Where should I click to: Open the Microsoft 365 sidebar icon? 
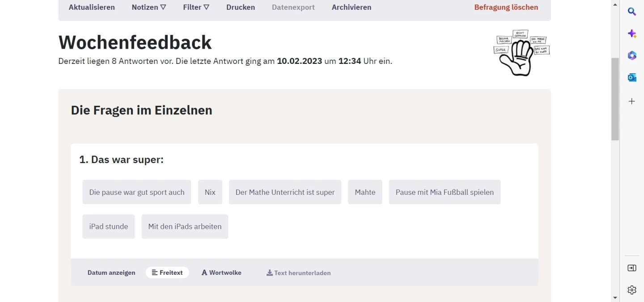tap(631, 55)
